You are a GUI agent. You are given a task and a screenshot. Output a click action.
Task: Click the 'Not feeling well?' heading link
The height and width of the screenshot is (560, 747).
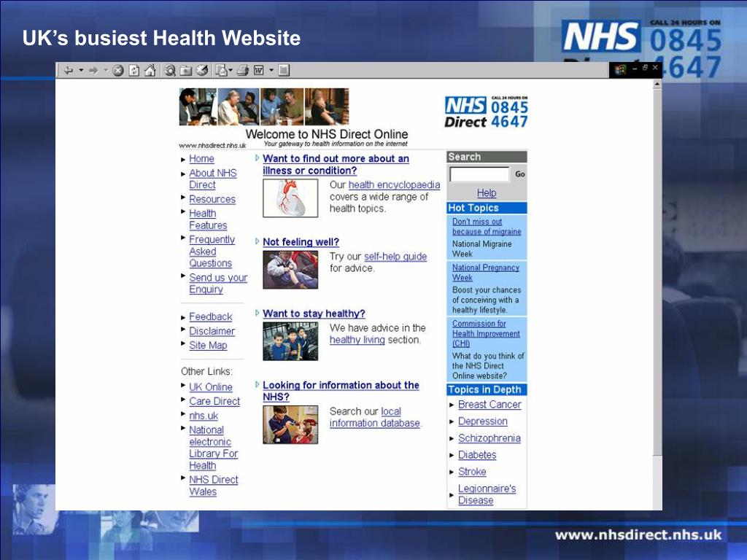[301, 242]
